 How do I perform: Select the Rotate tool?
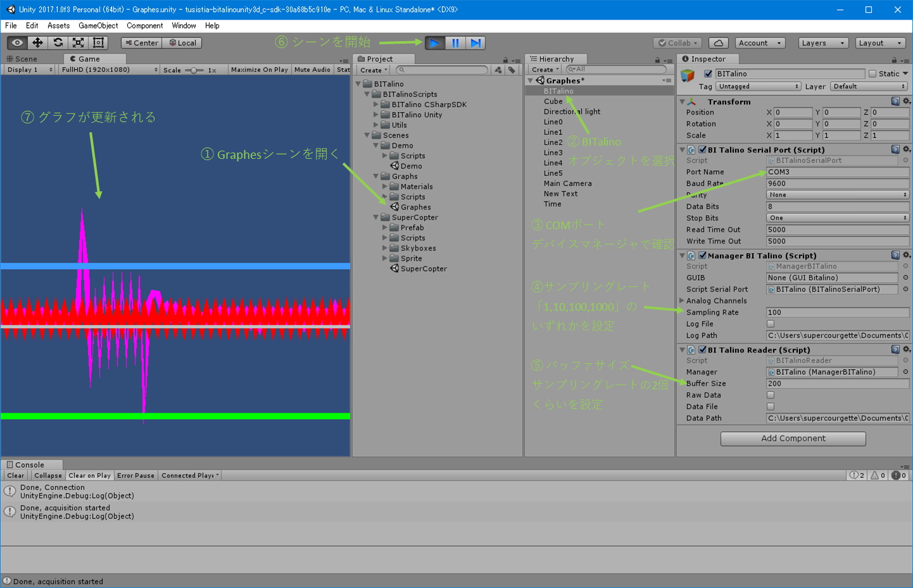[x=58, y=42]
